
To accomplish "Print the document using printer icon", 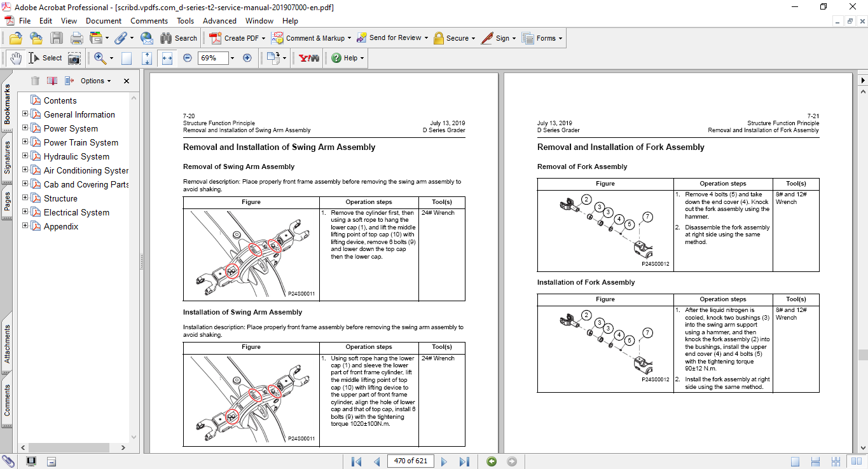I will [76, 38].
